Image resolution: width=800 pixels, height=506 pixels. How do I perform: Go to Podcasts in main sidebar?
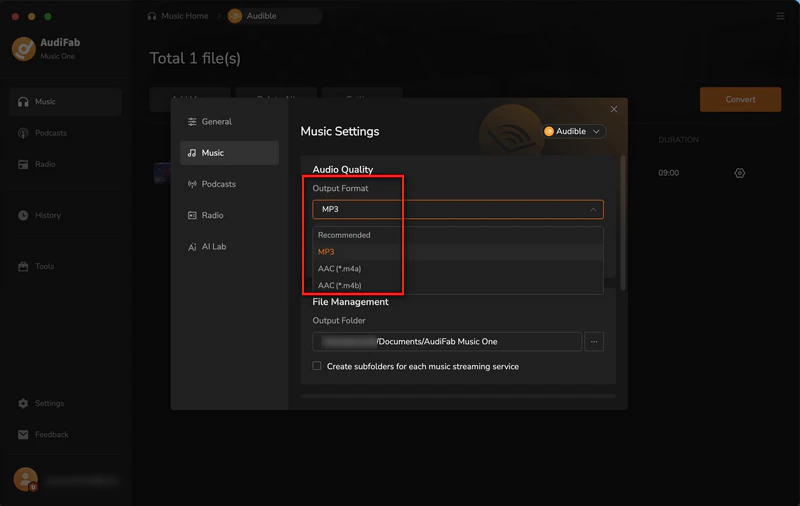pos(65,133)
